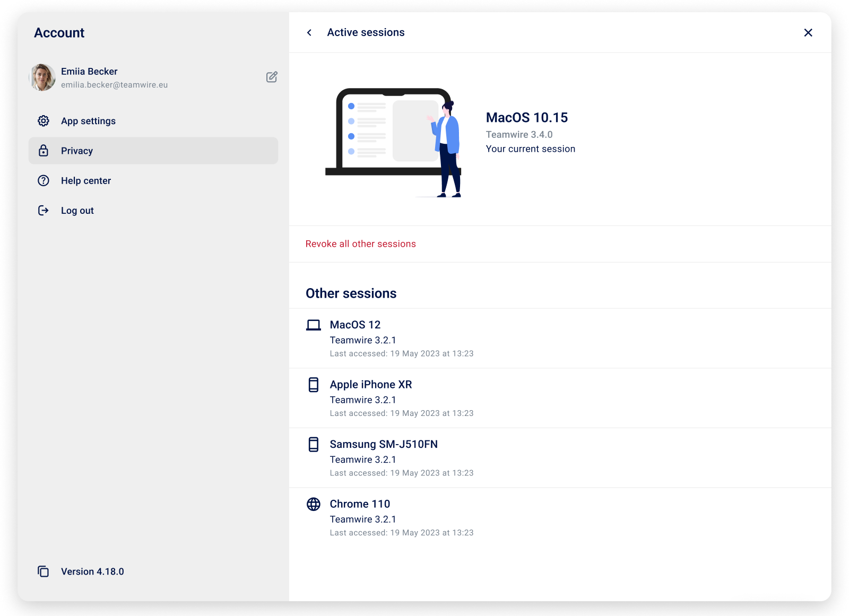
Task: Click the Teamwire 3.4.0 version text
Action: coord(519,135)
